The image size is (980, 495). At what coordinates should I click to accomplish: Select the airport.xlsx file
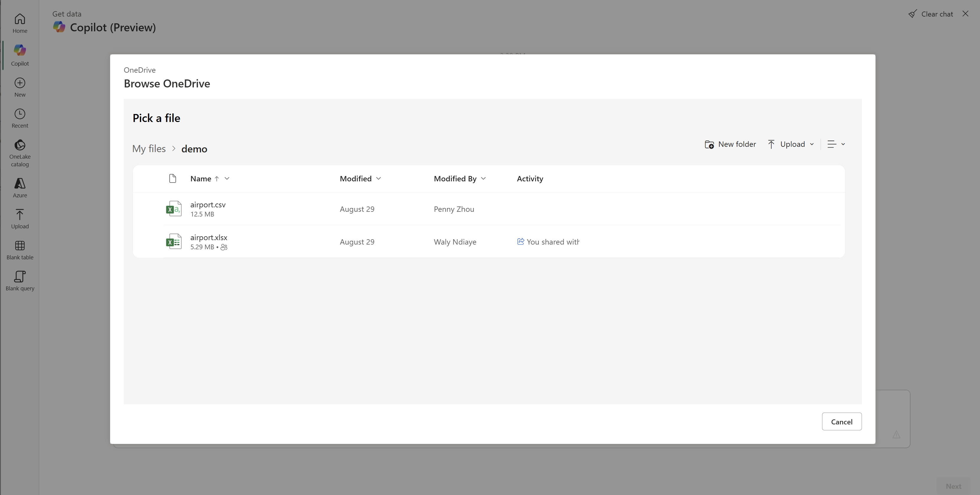point(208,237)
